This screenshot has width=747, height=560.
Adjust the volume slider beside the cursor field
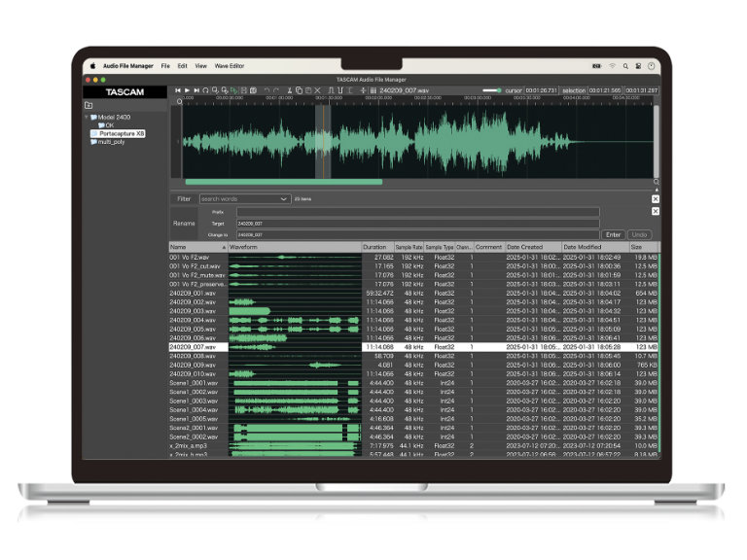491,90
